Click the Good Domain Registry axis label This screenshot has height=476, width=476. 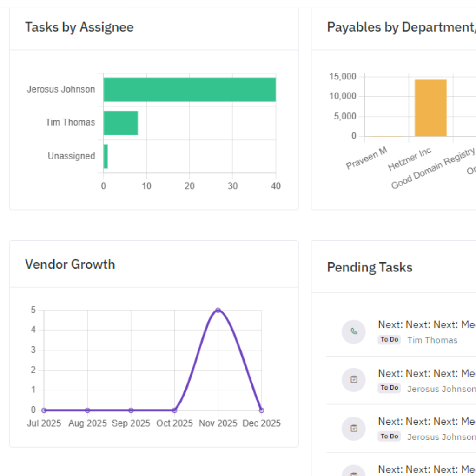(x=431, y=166)
